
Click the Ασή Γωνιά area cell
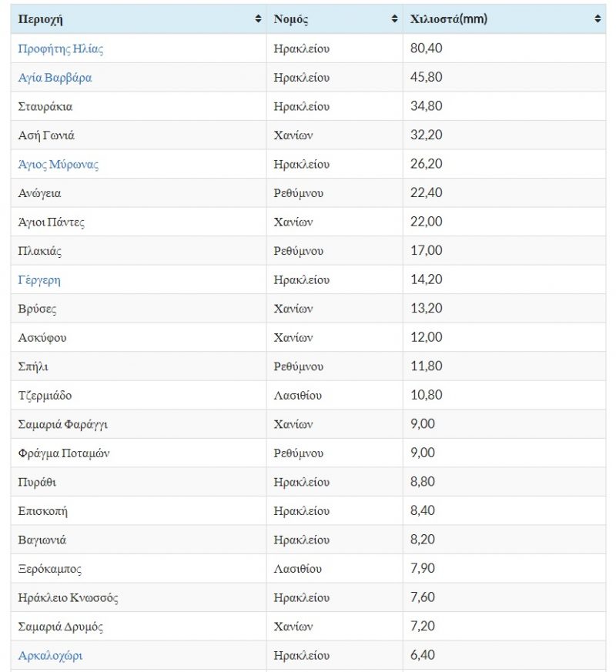click(x=46, y=135)
